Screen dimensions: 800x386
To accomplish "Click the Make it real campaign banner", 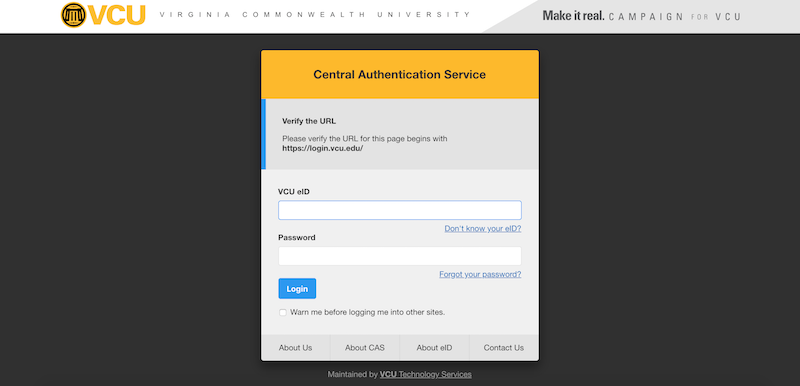I will [x=642, y=16].
